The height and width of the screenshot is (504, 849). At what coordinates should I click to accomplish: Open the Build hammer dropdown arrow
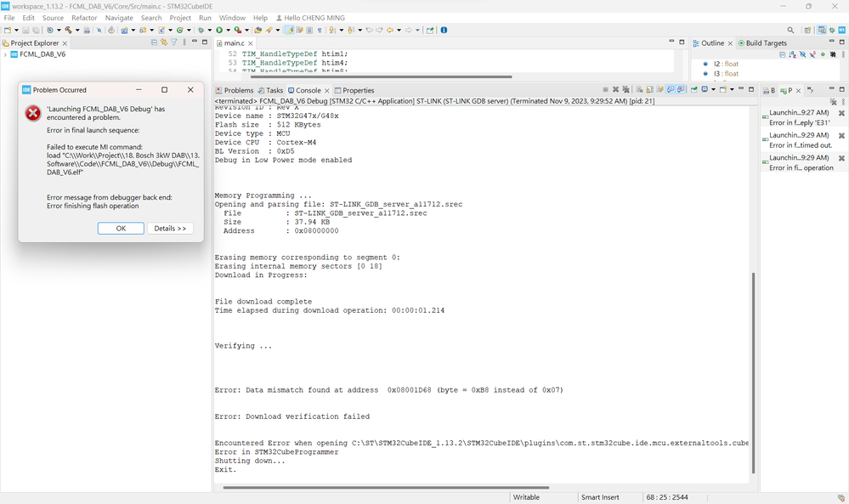coord(77,30)
